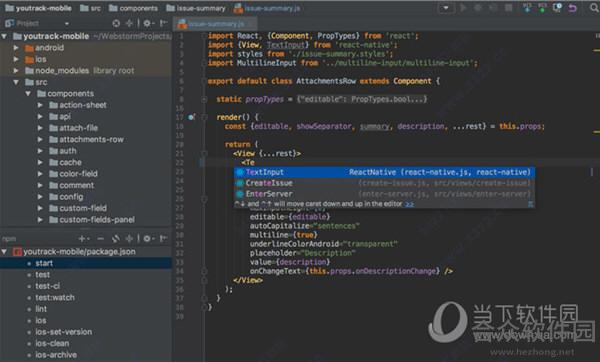The width and height of the screenshot is (600, 362).
Task: Collapse the src folder
Action: click(16, 82)
